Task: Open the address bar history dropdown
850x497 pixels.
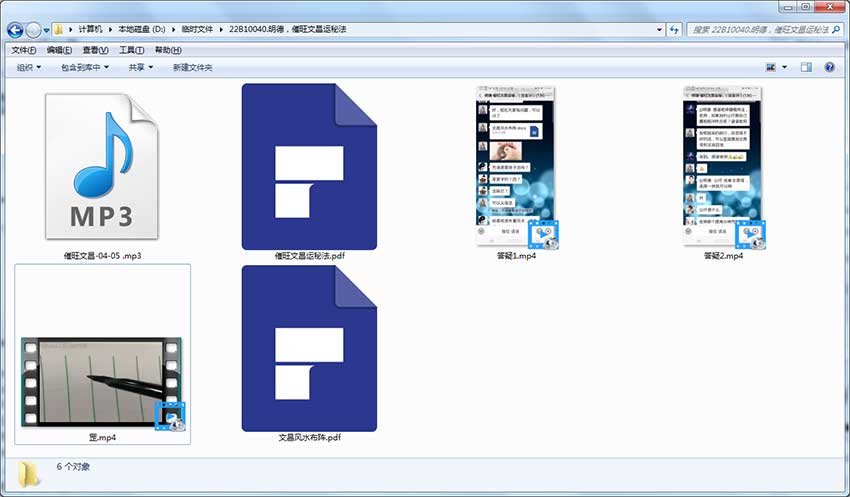Action: tap(659, 29)
